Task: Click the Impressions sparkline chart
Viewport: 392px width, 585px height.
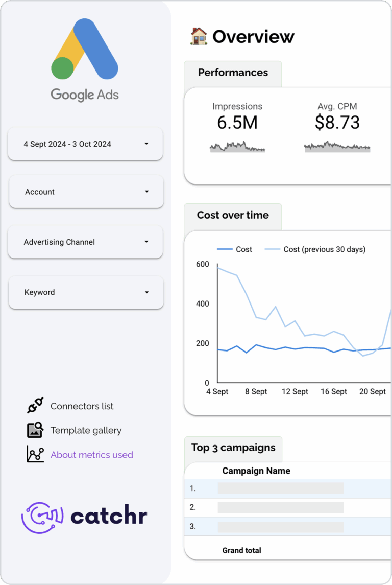Action: coord(237,147)
